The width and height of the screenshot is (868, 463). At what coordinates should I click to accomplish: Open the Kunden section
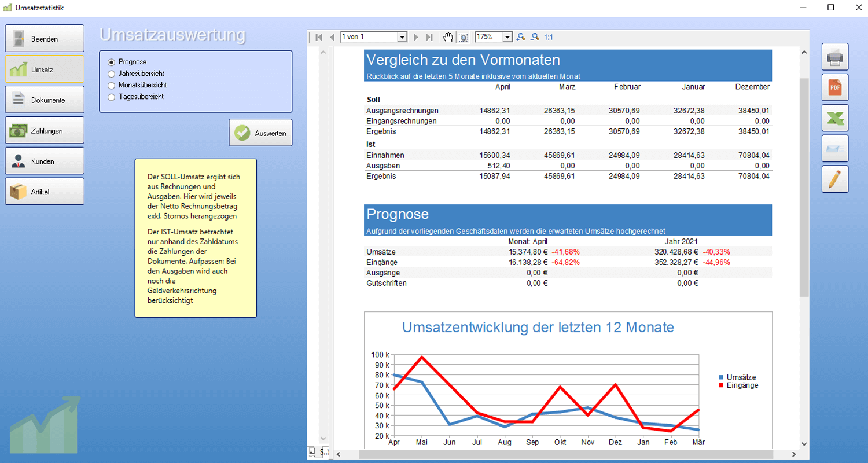point(45,161)
